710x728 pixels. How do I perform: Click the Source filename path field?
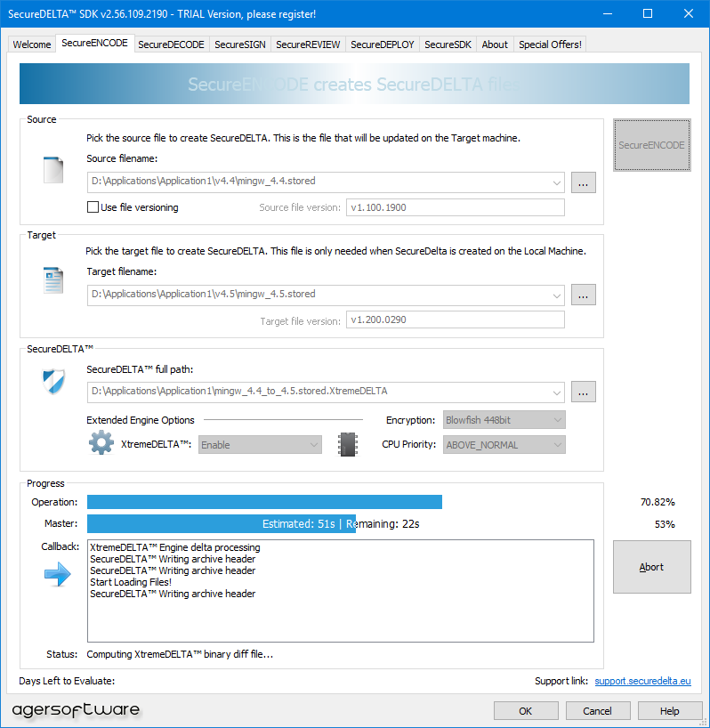tap(326, 182)
